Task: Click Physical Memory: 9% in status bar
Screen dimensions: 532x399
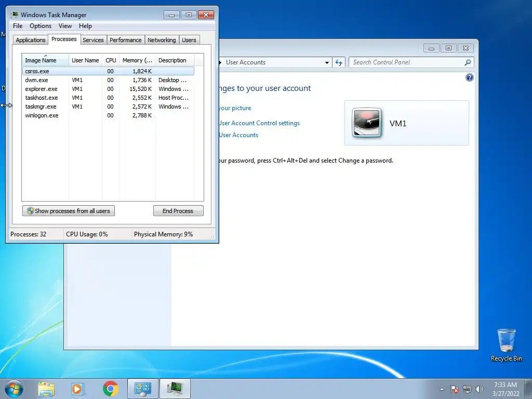Action: tap(163, 234)
